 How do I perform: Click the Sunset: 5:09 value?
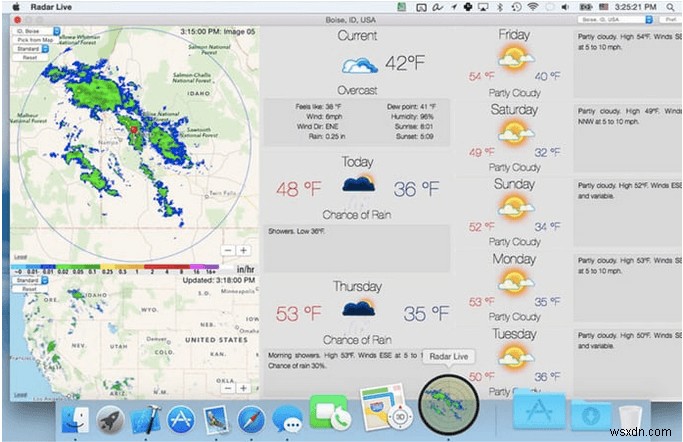(414, 136)
